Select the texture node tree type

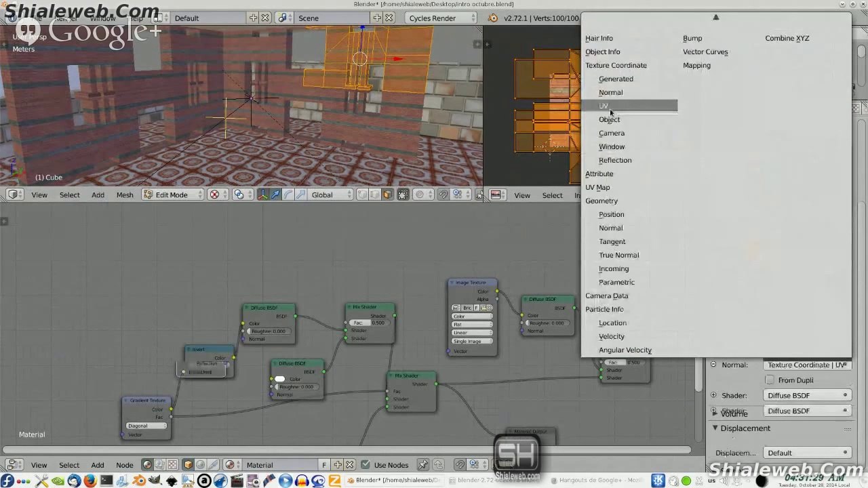172,465
